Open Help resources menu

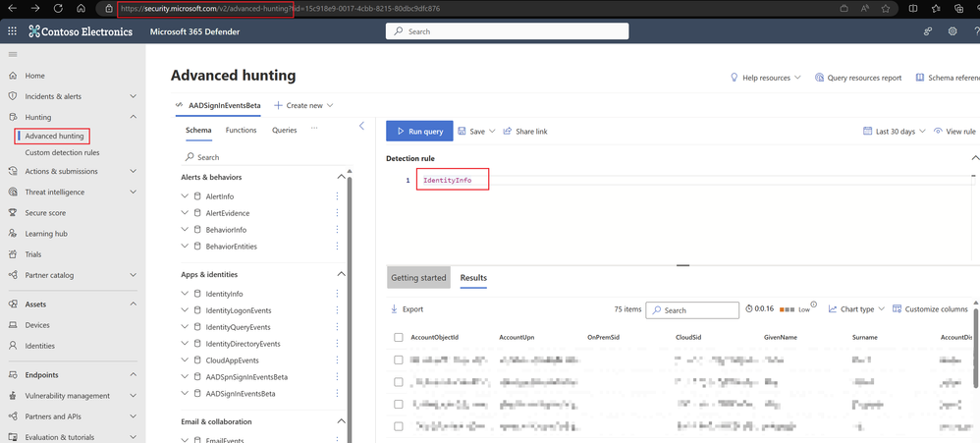click(x=766, y=79)
